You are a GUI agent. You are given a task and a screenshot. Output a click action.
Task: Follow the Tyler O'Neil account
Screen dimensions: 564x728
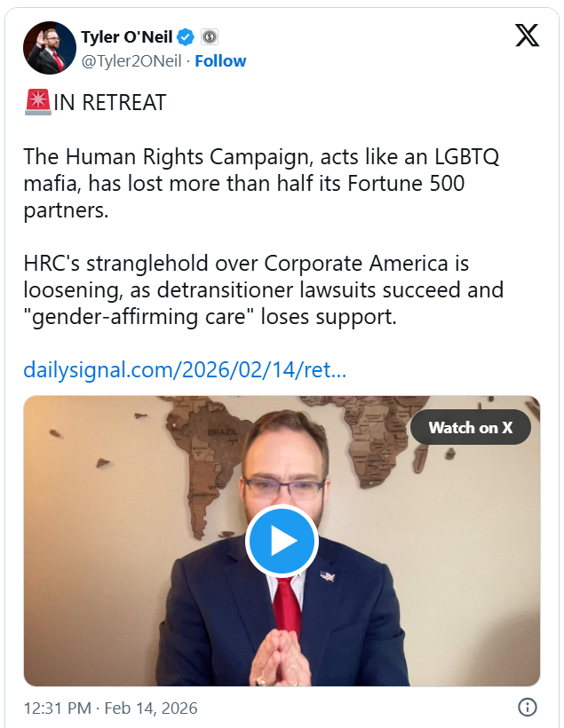220,60
